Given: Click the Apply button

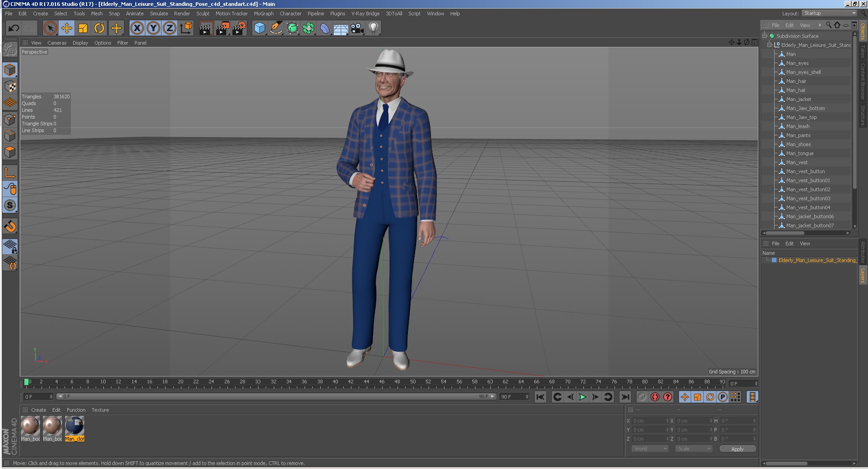Looking at the screenshot, I should pyautogui.click(x=737, y=449).
